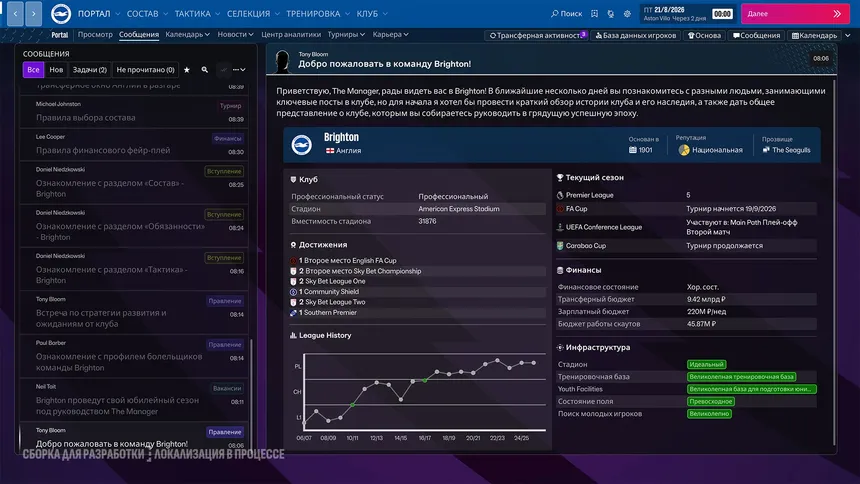This screenshot has height=484, width=860.
Task: Open the Основа shortcut button
Action: pyautogui.click(x=704, y=35)
